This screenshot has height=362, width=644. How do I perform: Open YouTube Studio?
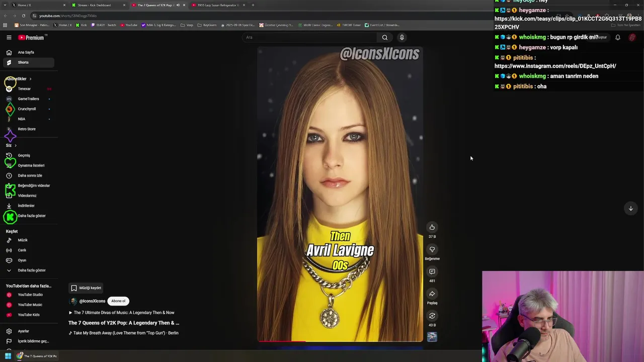tap(29, 295)
